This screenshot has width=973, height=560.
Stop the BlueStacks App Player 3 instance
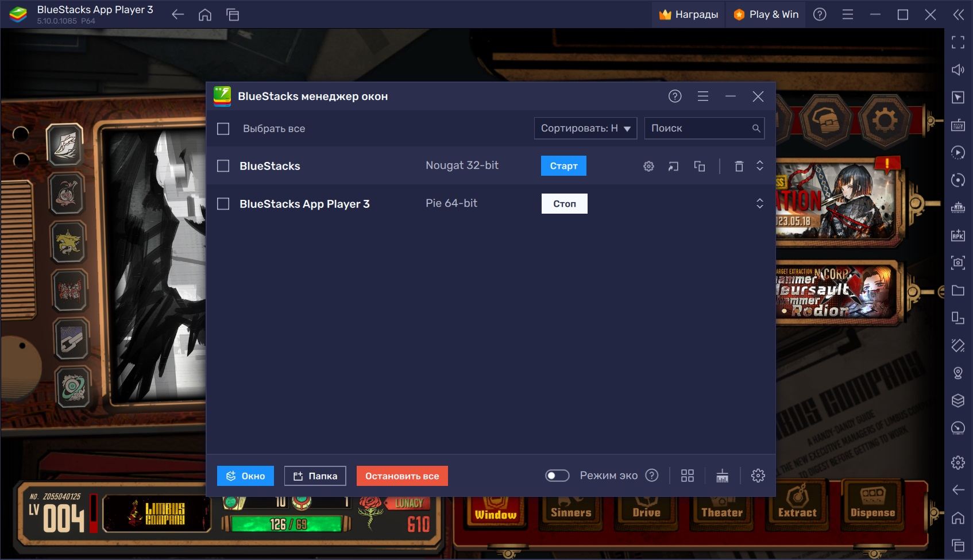pos(565,204)
